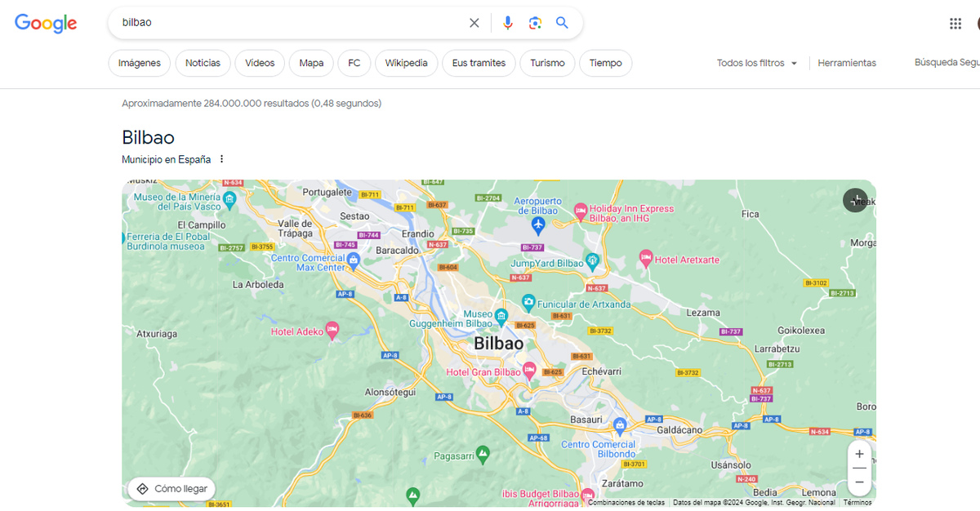Start voice search with microphone icon
The width and height of the screenshot is (980, 511).
[x=508, y=23]
